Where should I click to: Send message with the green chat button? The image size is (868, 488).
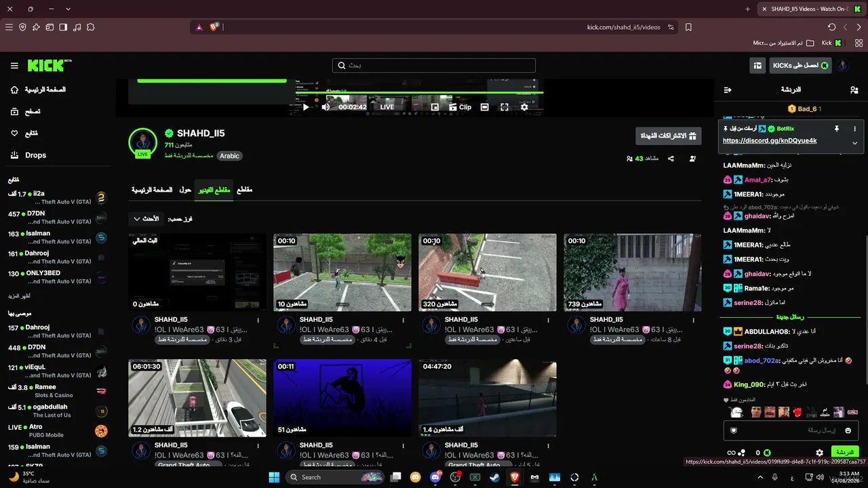pyautogui.click(x=845, y=452)
